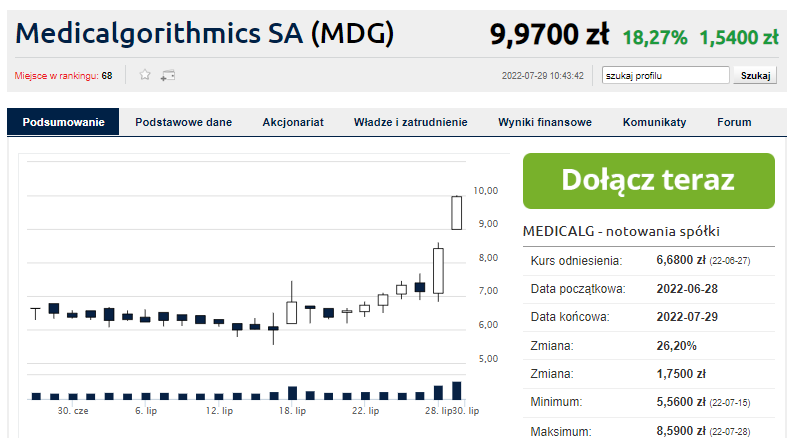Image resolution: width=790 pixels, height=438 pixels.
Task: Click the szukaj profilu search field
Action: pyautogui.click(x=666, y=76)
